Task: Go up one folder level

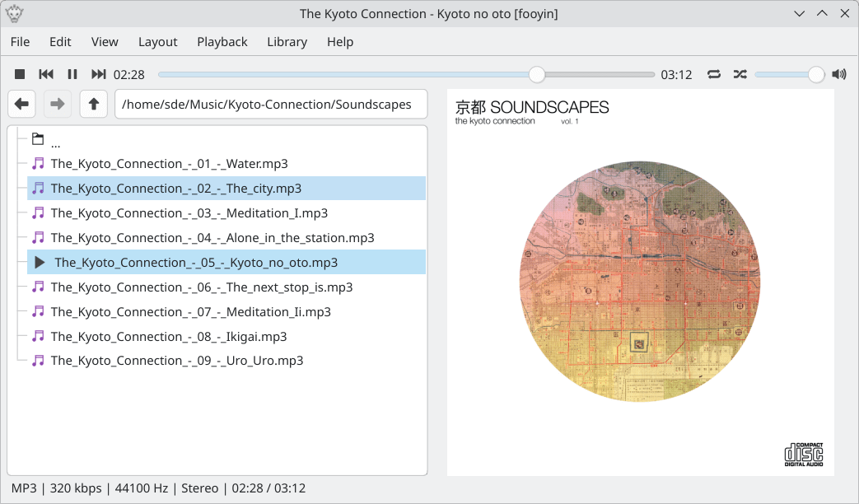Action: 94,105
